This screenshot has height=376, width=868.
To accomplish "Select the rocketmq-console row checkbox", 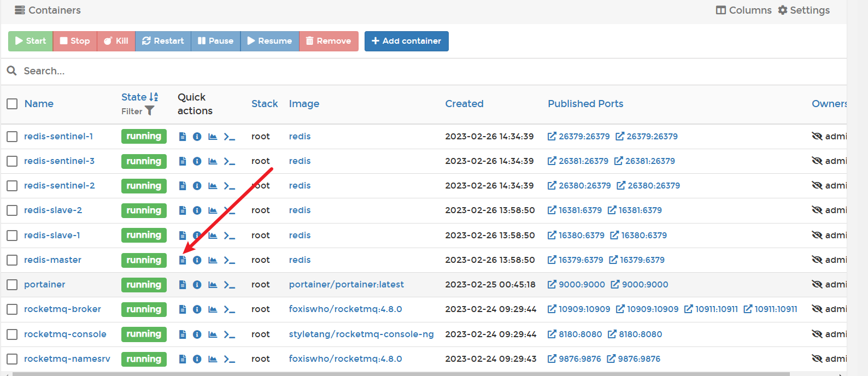I will tap(12, 334).
